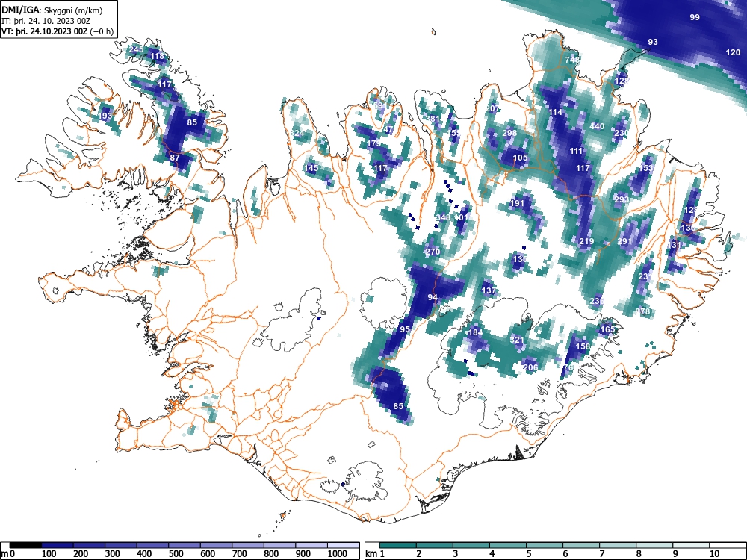Screen dimensions: 747x560
Task: Click the visibility value 118
Action: [x=157, y=56]
